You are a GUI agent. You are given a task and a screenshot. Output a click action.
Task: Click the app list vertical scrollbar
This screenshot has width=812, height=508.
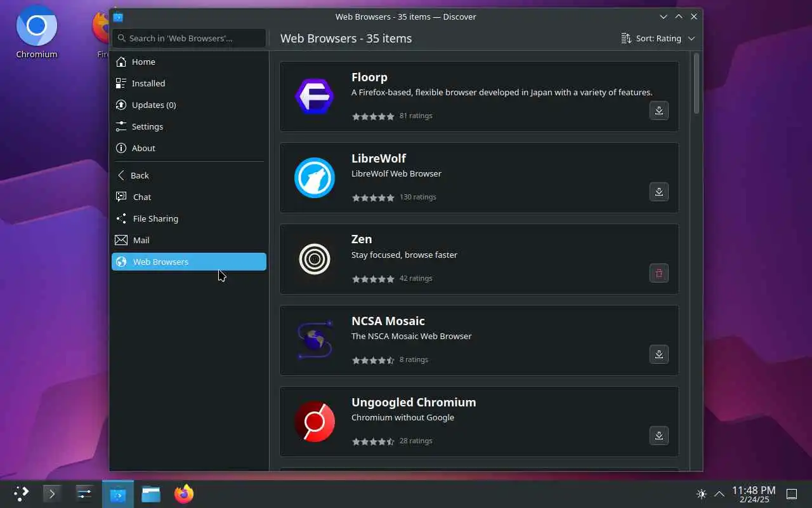pos(697,84)
